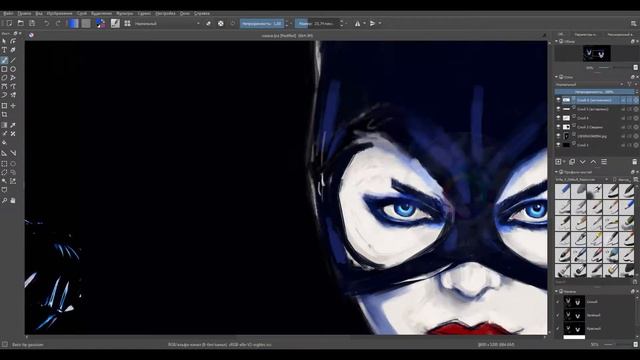Select the Text tool in toolbox

tap(4, 50)
